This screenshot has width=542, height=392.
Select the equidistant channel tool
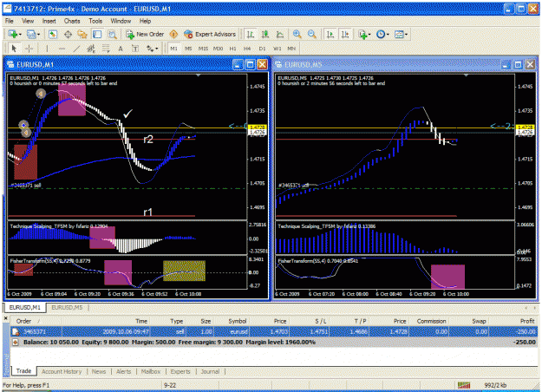[x=91, y=49]
